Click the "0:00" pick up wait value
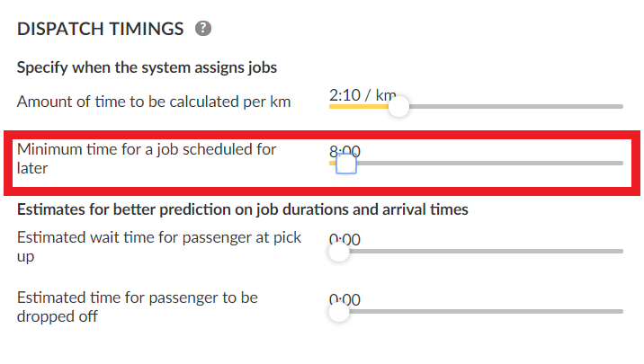This screenshot has height=364, width=644. 344,239
